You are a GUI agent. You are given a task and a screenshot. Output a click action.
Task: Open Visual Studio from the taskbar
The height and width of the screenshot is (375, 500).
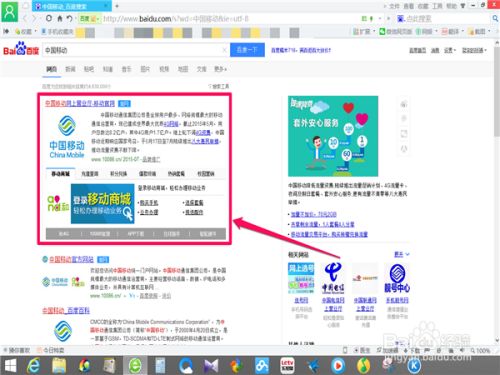coord(211,366)
